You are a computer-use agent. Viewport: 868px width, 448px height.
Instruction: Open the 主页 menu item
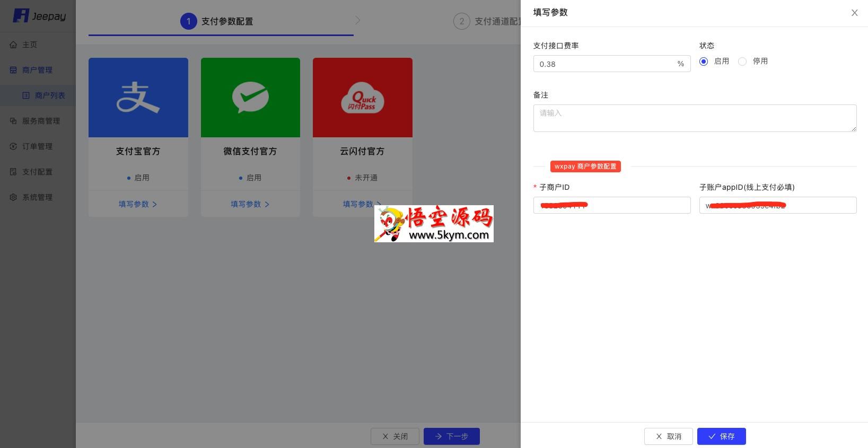[38, 45]
